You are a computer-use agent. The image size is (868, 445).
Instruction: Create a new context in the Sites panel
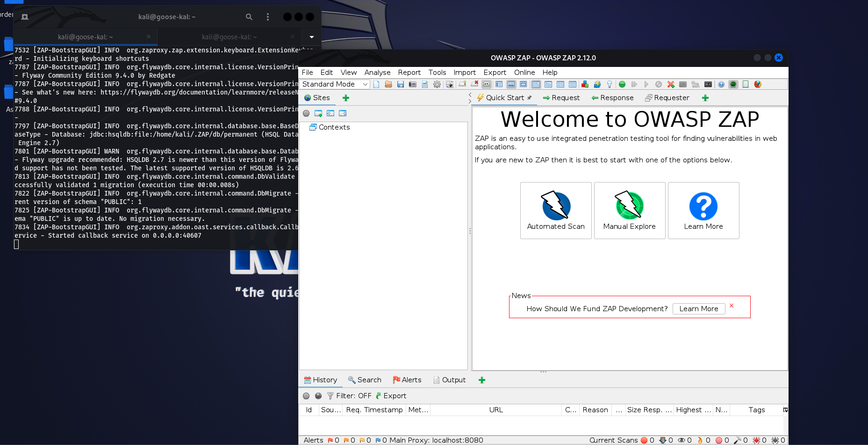[319, 113]
